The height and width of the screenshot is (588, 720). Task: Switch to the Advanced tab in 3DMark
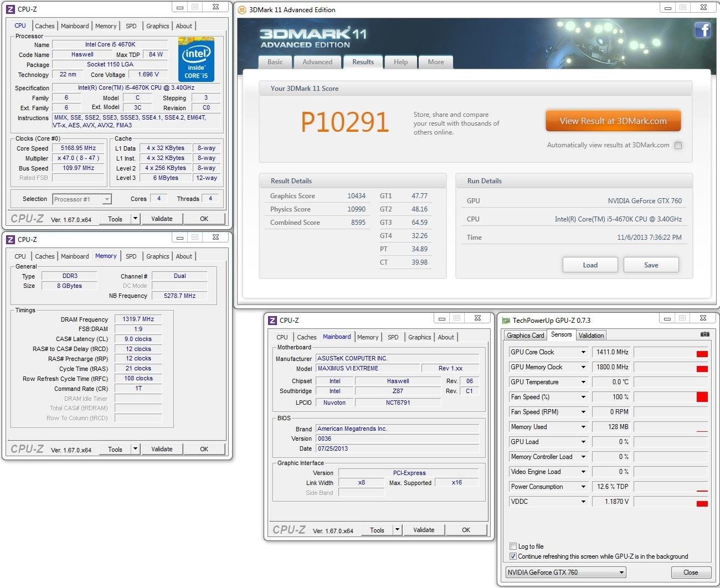coord(317,62)
